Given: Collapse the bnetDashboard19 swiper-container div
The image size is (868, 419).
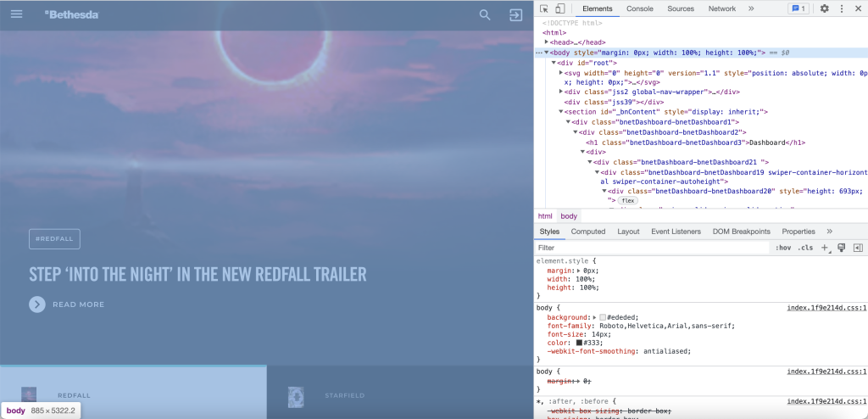Looking at the screenshot, I should 597,172.
